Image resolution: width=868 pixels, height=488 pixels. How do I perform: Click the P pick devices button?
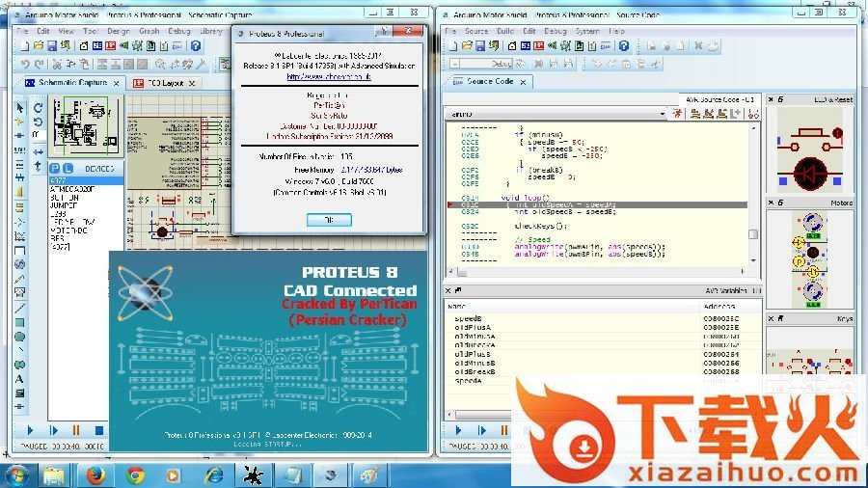click(x=54, y=168)
